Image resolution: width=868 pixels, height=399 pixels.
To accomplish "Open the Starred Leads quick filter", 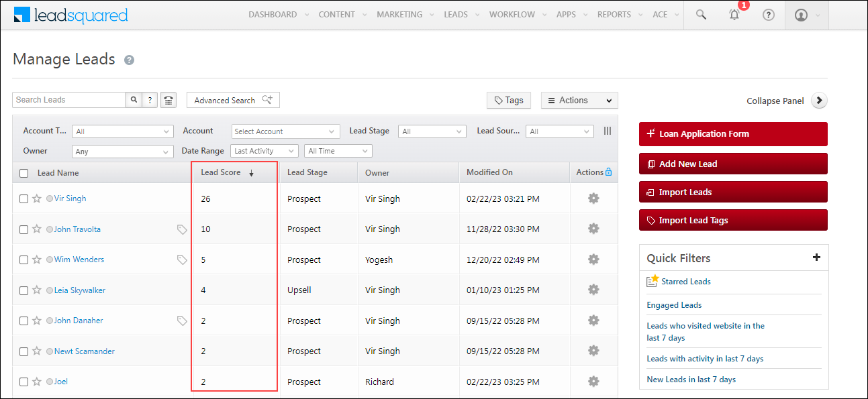I will point(686,281).
